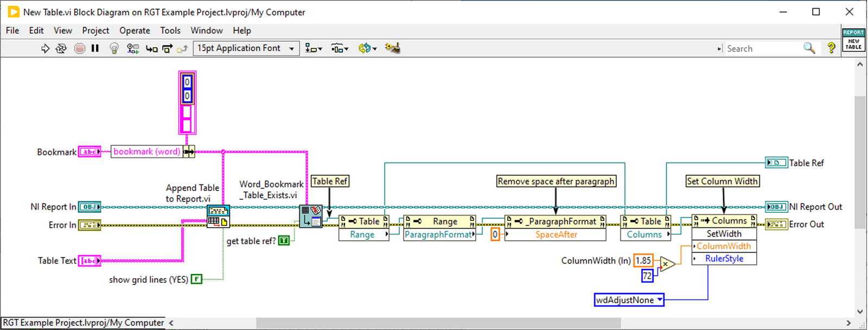The width and height of the screenshot is (868, 330).
Task: Open the Tools menu
Action: point(170,30)
